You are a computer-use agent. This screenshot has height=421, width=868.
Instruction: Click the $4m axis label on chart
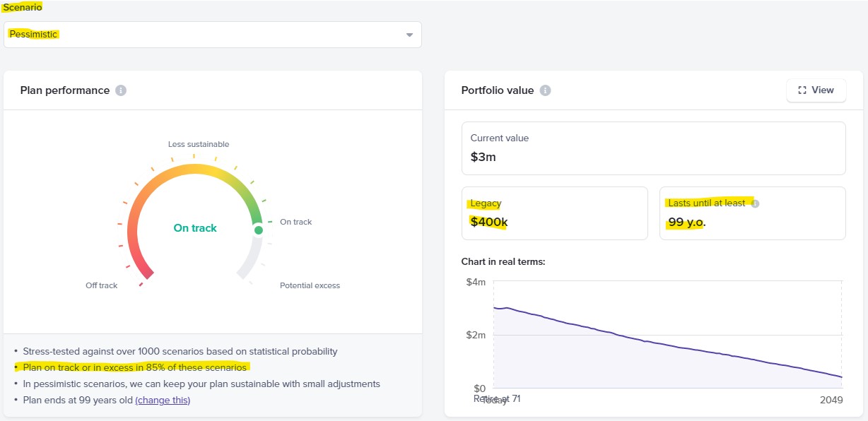476,282
